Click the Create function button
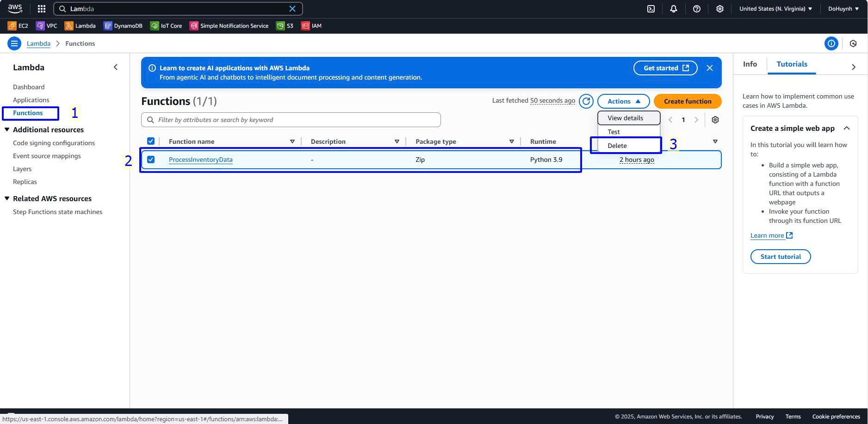Viewport: 868px width, 424px height. click(687, 101)
